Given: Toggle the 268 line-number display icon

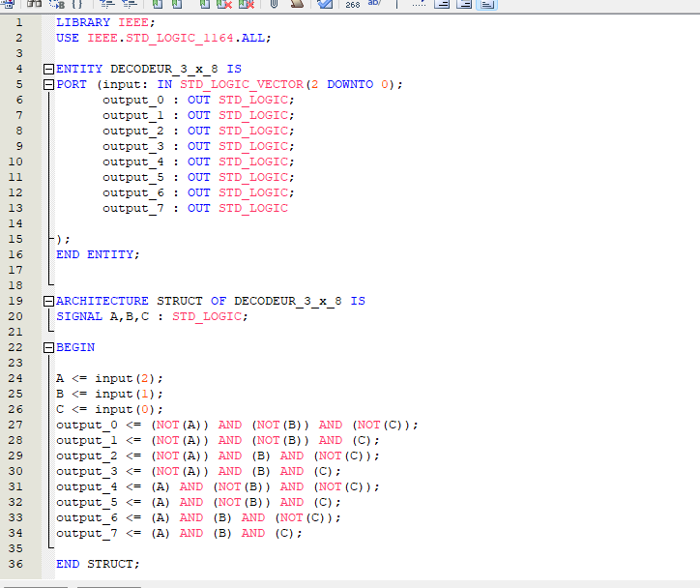Looking at the screenshot, I should [352, 5].
